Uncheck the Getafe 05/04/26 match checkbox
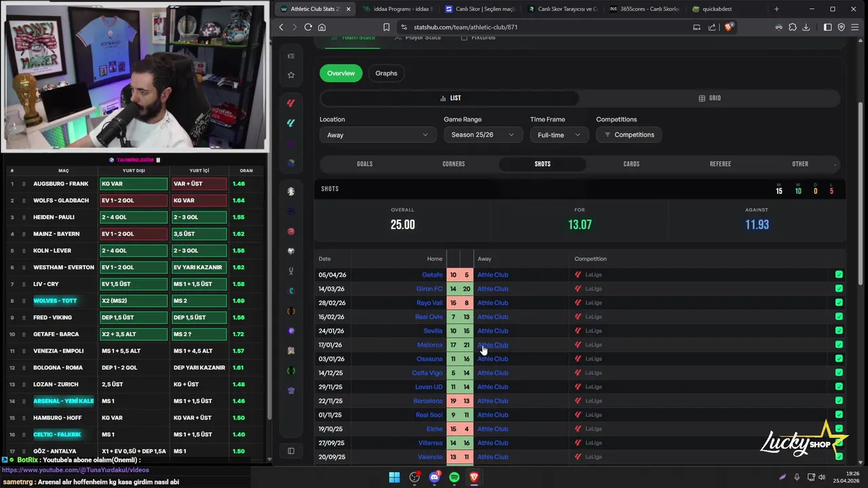 tap(839, 274)
